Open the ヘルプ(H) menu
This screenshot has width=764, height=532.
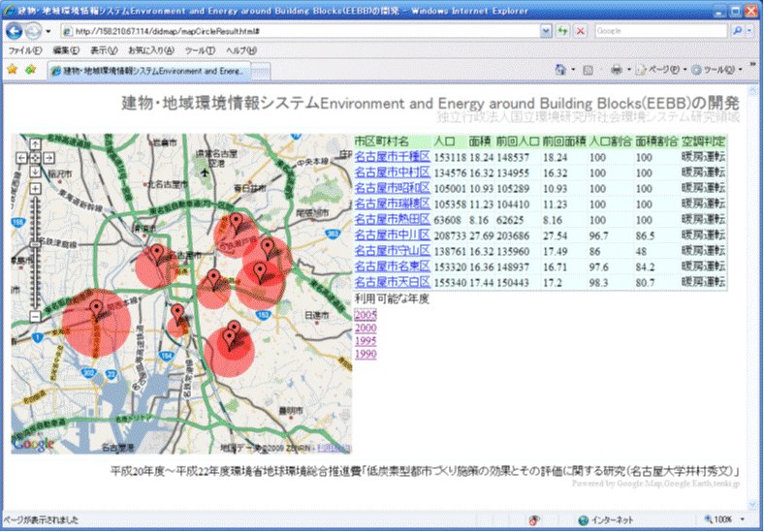pyautogui.click(x=240, y=50)
